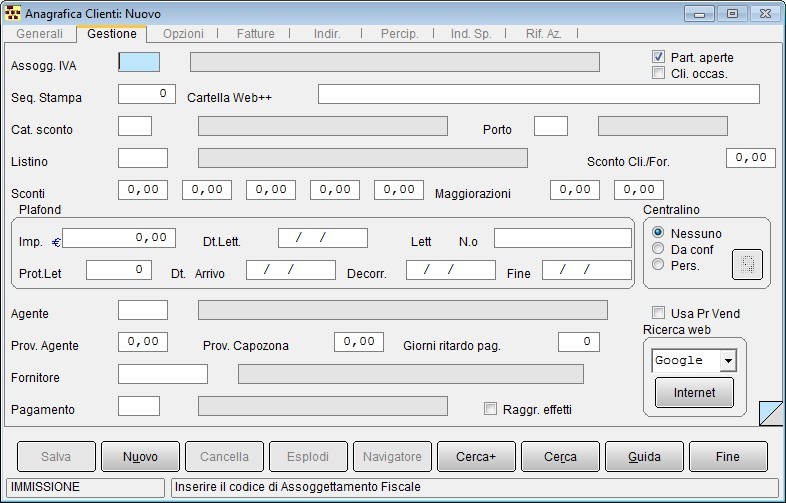Image resolution: width=786 pixels, height=503 pixels.
Task: Click the Lett N.o field
Action: 562,238
